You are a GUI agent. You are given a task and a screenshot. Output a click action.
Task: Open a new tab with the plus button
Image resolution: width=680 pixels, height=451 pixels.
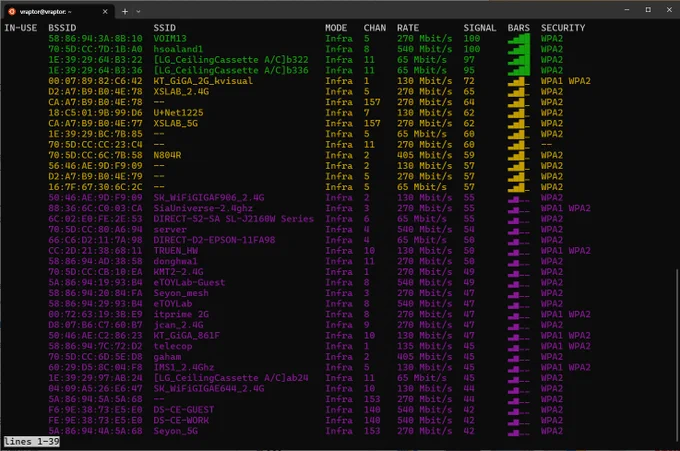pos(125,12)
